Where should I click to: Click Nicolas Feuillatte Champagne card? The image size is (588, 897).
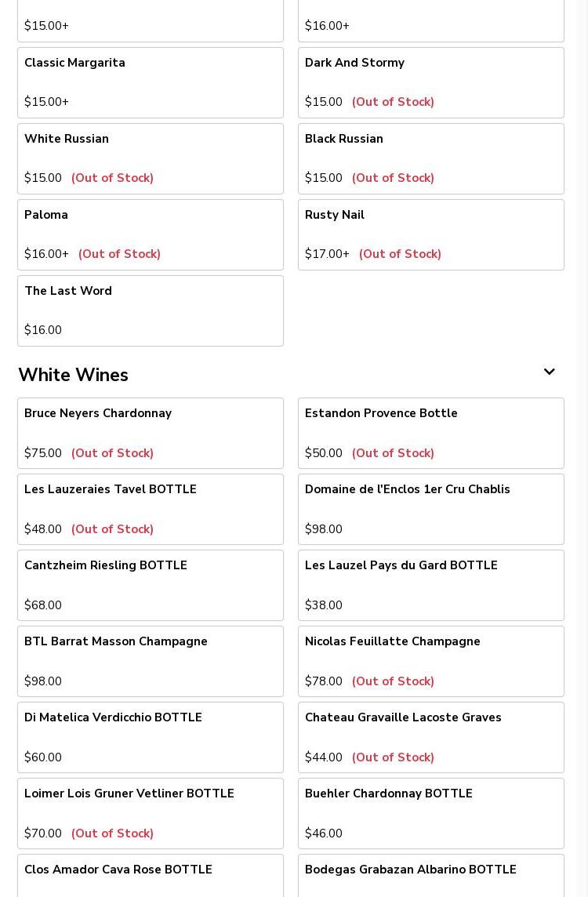point(430,661)
